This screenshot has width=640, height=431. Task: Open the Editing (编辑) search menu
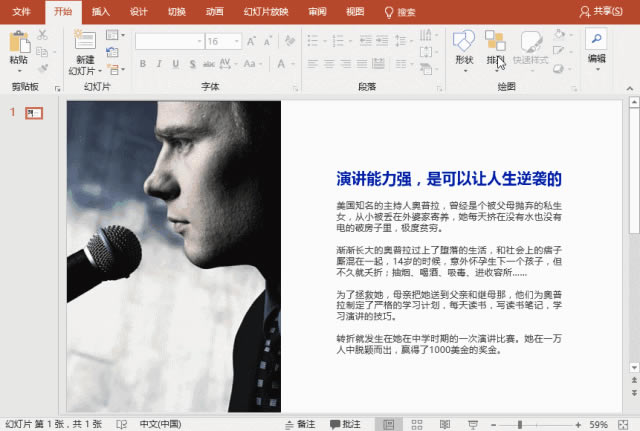click(x=596, y=50)
